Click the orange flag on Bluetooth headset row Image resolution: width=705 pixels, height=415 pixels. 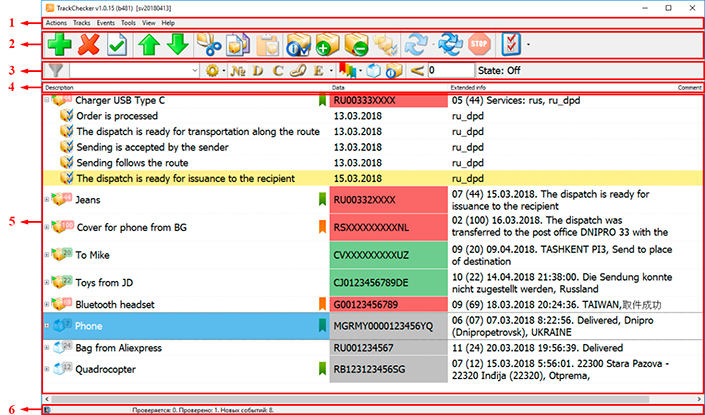pyautogui.click(x=322, y=303)
